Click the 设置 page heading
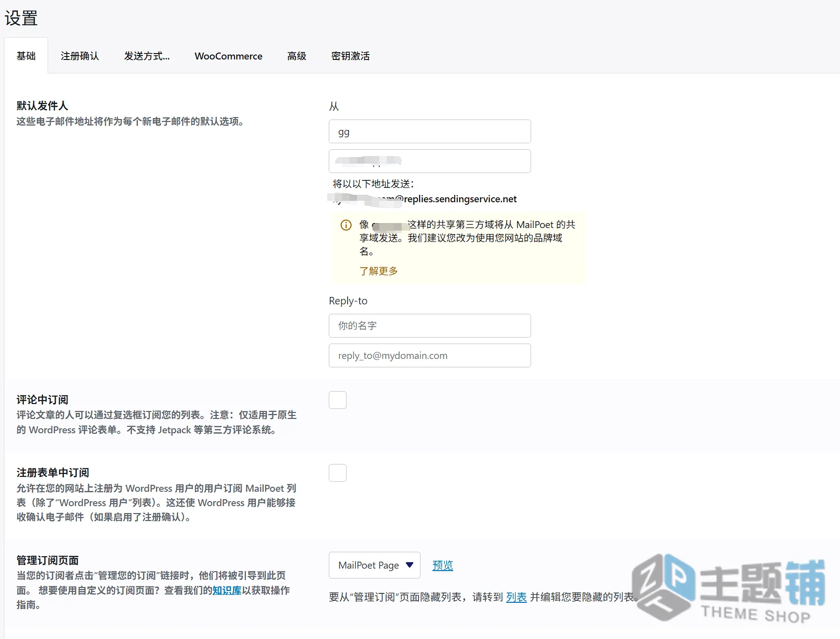Viewport: 840px width, 639px height. tap(21, 18)
